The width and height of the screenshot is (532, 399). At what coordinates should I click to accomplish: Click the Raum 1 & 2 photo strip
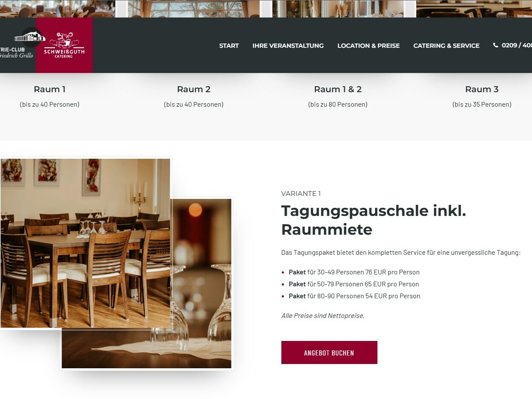tap(338, 9)
